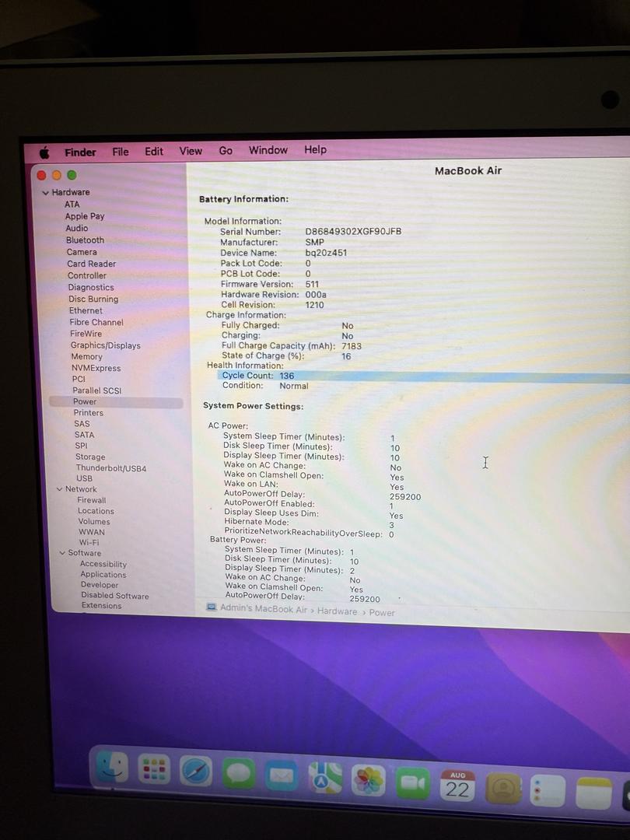This screenshot has width=630, height=840.
Task: Select Graphics/Displays in the sidebar
Action: pos(106,345)
